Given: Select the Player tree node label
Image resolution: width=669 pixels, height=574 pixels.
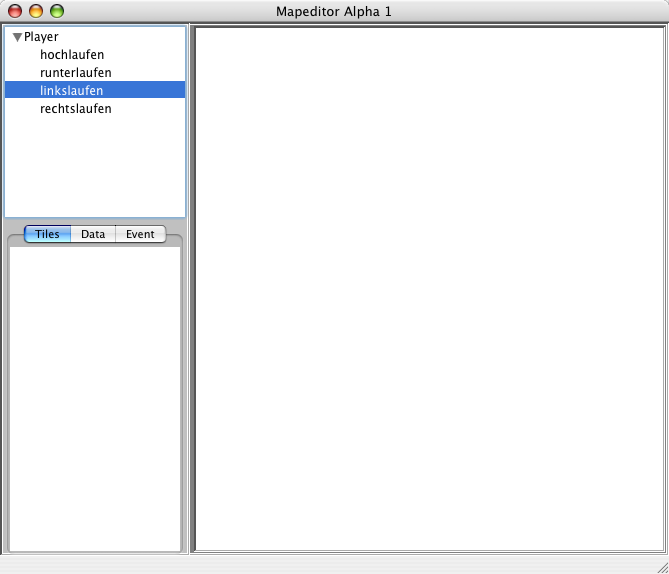Looking at the screenshot, I should 41,37.
